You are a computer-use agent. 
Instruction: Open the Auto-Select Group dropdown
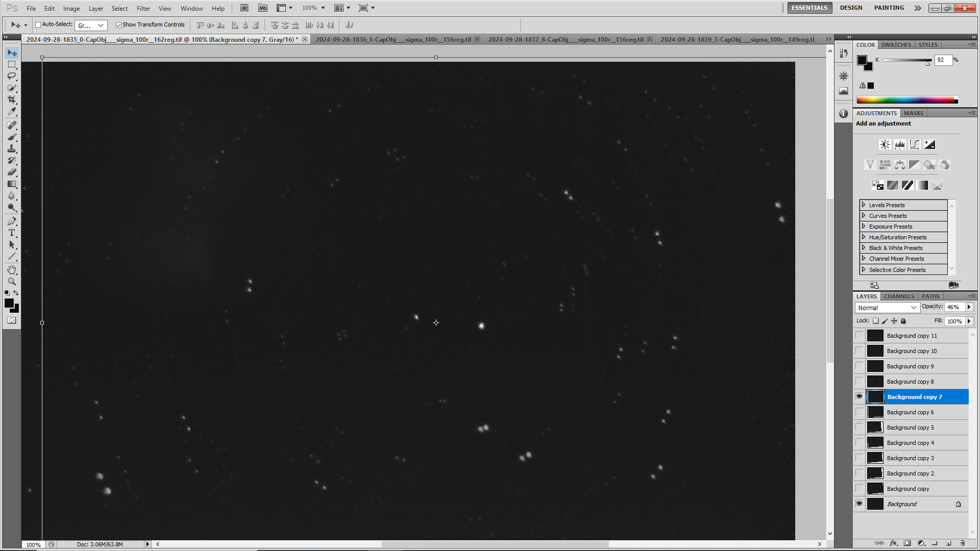point(91,25)
